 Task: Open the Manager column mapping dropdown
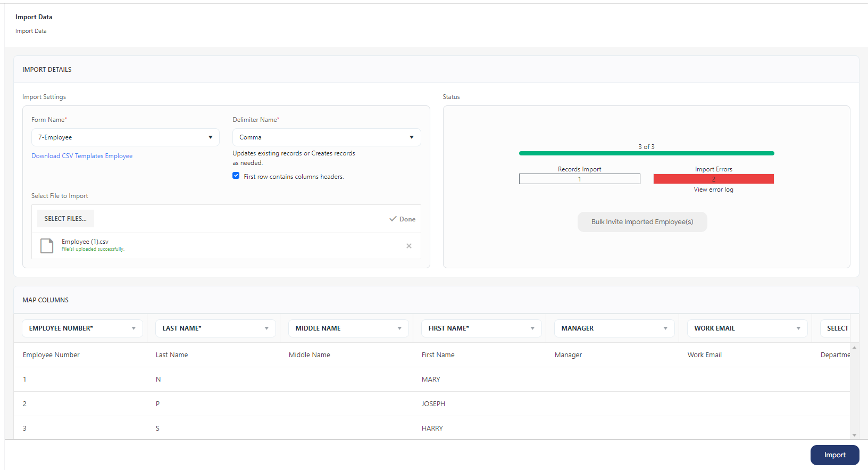tap(614, 328)
